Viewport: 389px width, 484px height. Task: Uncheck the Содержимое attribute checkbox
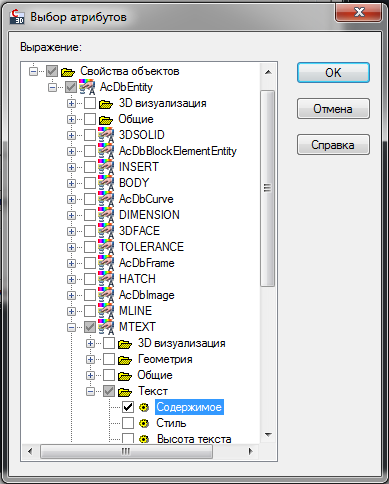(x=128, y=407)
